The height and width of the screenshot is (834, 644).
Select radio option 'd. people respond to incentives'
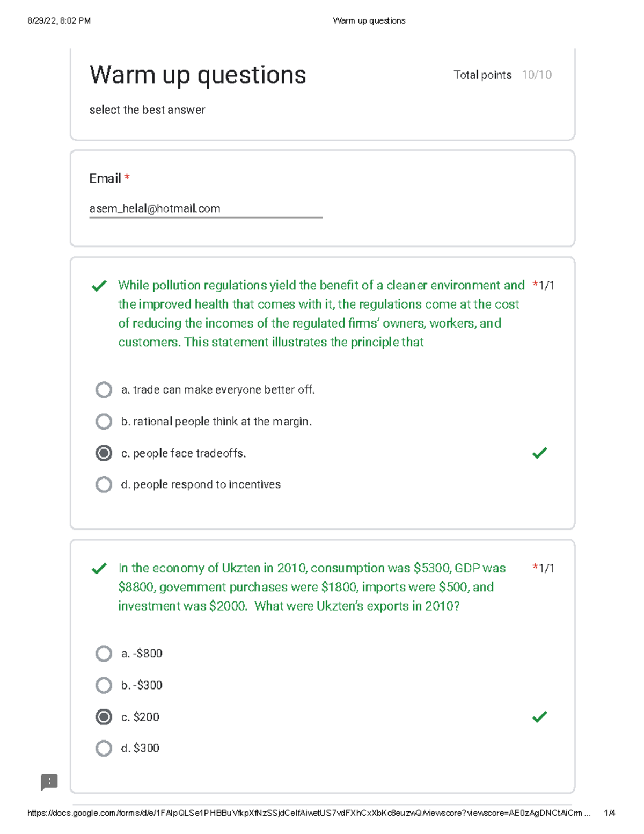(x=104, y=484)
